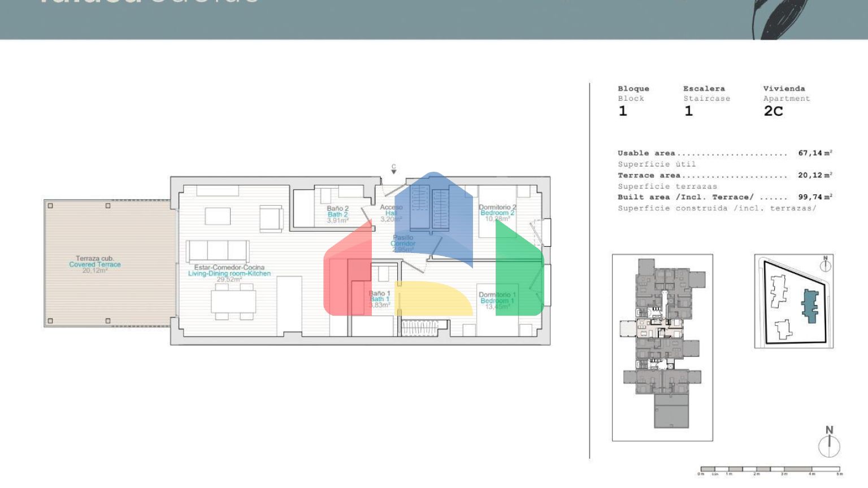Click the three-seat sofa in the living room
The image size is (868, 488).
point(218,250)
